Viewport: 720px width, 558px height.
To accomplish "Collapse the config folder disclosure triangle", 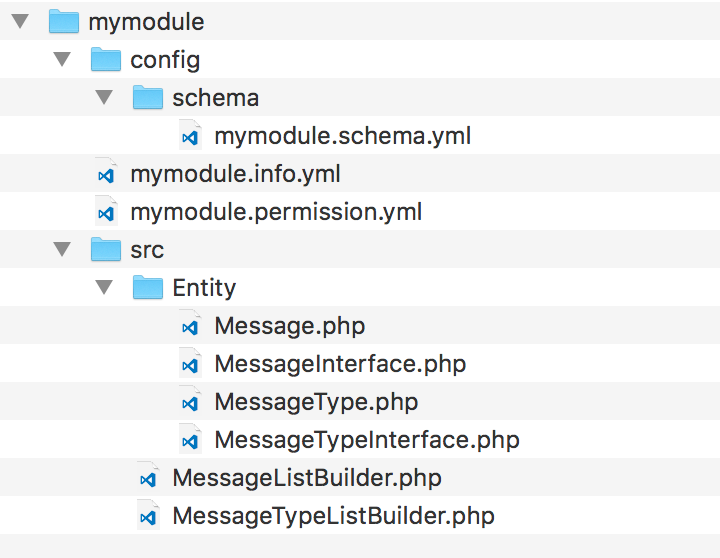I will 62,60.
